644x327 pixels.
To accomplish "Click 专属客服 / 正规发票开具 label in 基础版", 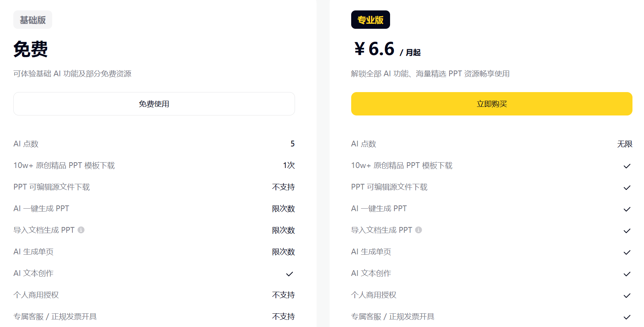I will (x=55, y=317).
